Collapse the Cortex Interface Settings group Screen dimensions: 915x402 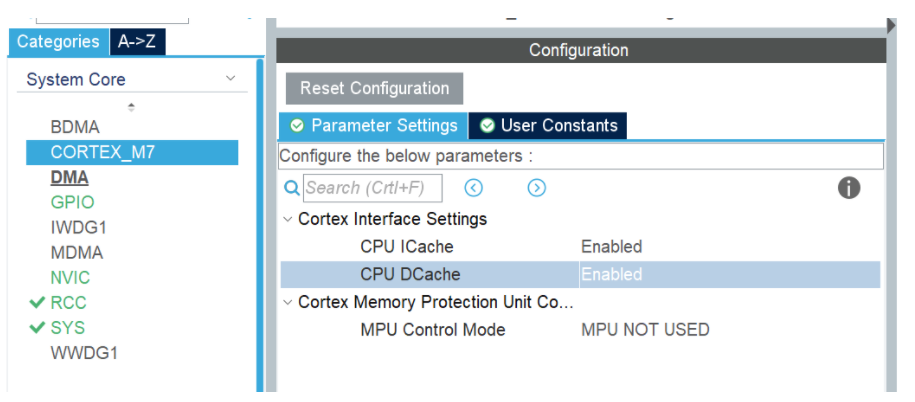coord(288,219)
